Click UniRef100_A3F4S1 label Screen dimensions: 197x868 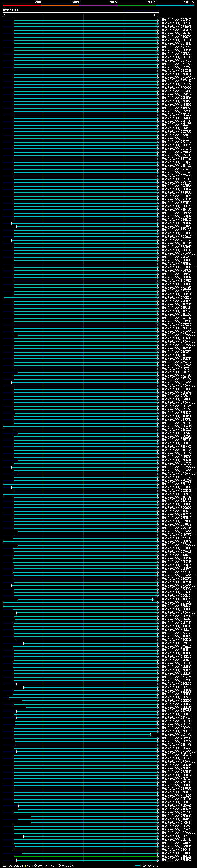(x=177, y=748)
